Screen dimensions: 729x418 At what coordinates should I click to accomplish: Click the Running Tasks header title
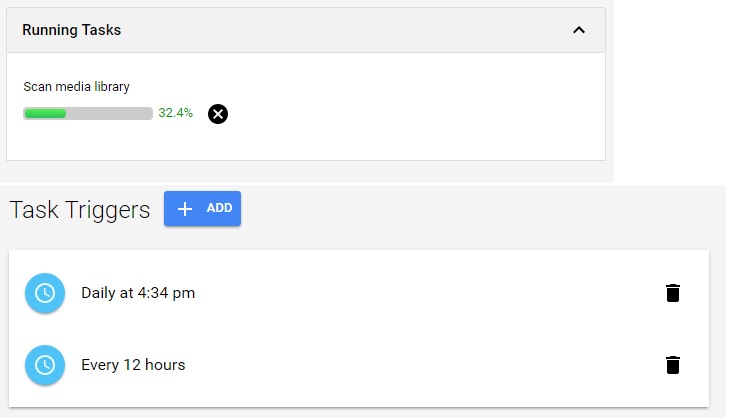72,30
